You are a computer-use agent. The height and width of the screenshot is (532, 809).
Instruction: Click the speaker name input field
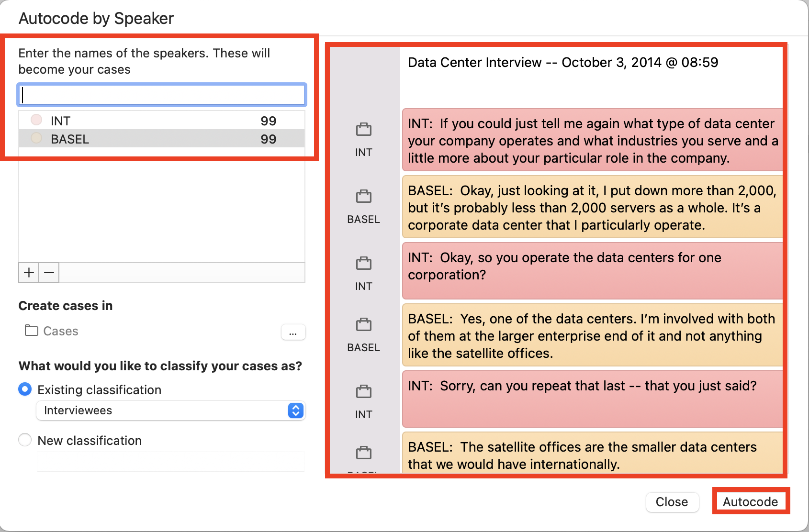[161, 94]
